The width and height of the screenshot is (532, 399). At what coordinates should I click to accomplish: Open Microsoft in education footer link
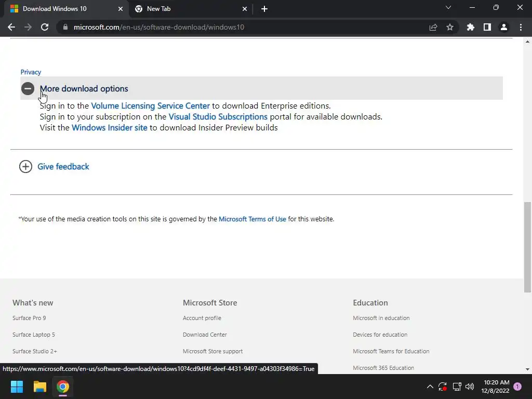[381, 318]
